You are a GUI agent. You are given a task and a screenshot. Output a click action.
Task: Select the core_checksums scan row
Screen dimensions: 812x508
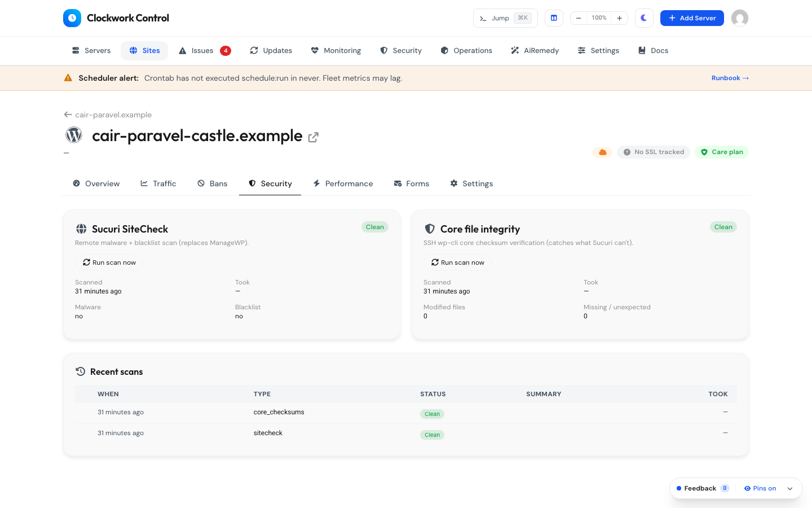[406, 413]
